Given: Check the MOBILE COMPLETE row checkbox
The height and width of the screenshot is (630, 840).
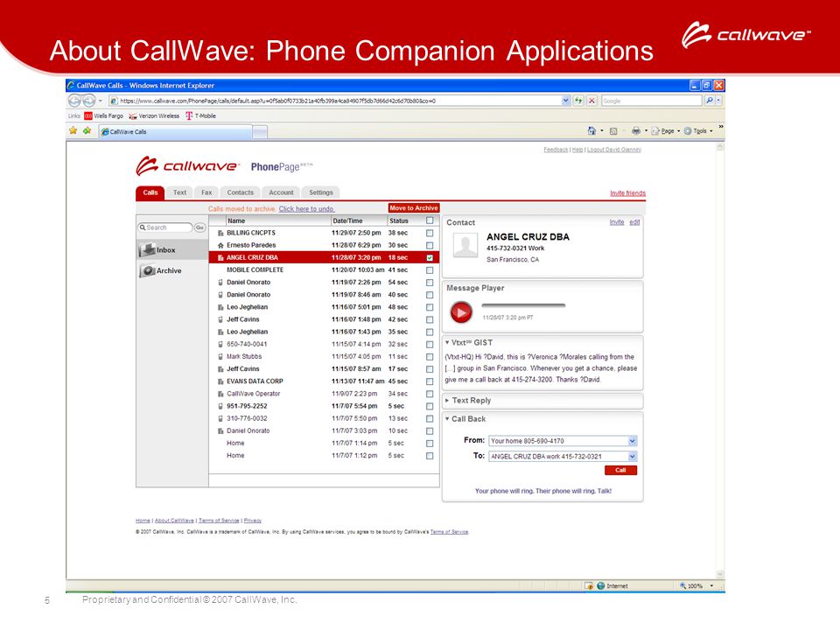Looking at the screenshot, I should pyautogui.click(x=430, y=270).
